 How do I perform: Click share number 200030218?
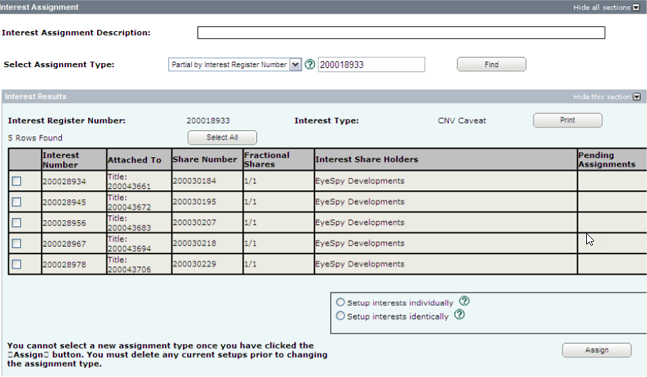point(194,243)
